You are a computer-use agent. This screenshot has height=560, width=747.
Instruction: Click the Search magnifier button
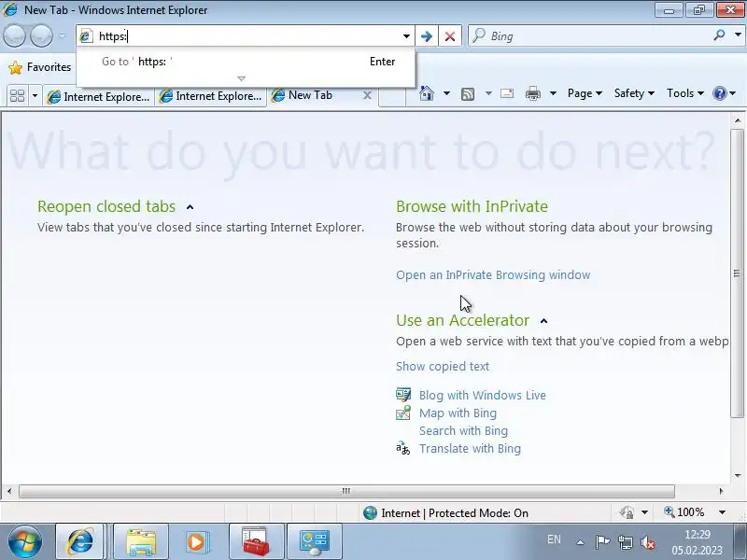click(719, 35)
